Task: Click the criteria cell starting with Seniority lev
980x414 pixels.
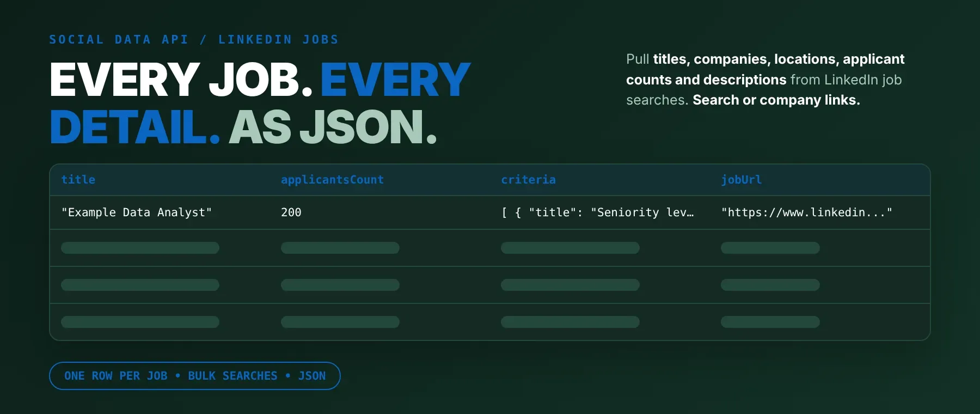Action: (597, 212)
